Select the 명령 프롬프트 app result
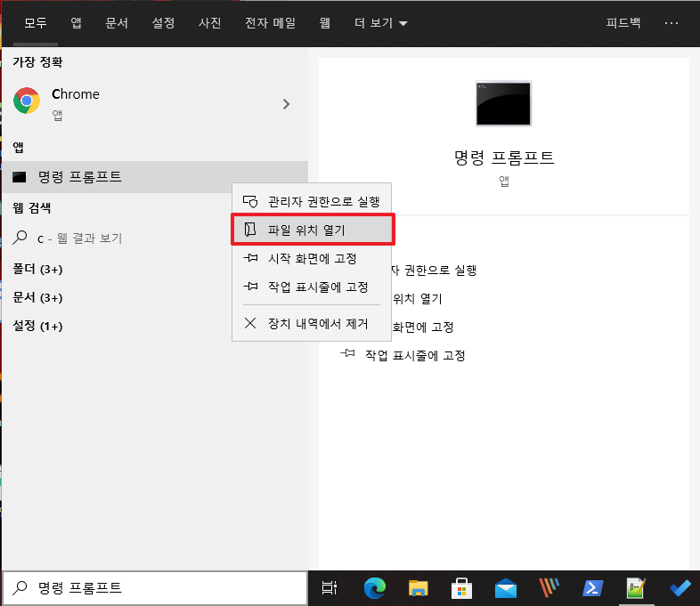The height and width of the screenshot is (606, 700). click(154, 177)
